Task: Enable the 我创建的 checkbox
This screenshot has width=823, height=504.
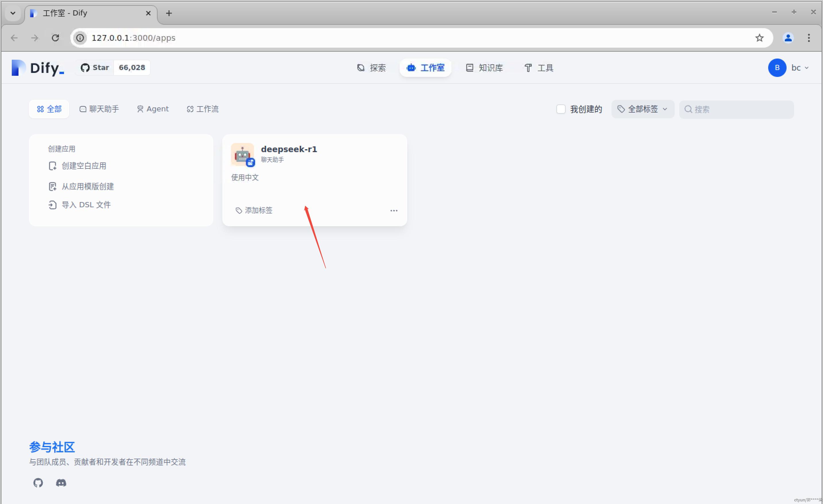Action: click(x=560, y=109)
